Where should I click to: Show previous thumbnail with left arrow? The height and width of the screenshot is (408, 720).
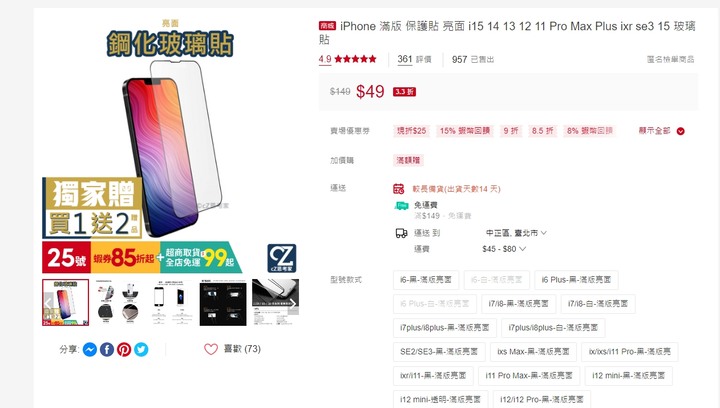pos(48,303)
